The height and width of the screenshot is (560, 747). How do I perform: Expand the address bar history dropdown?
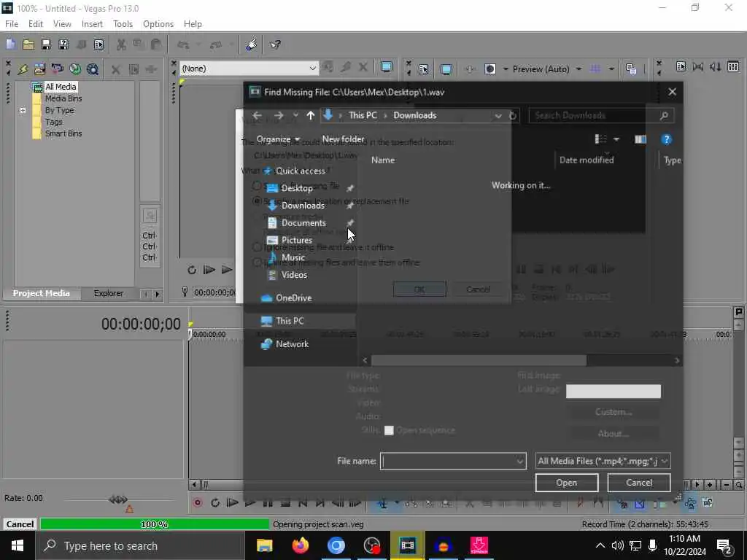498,116
